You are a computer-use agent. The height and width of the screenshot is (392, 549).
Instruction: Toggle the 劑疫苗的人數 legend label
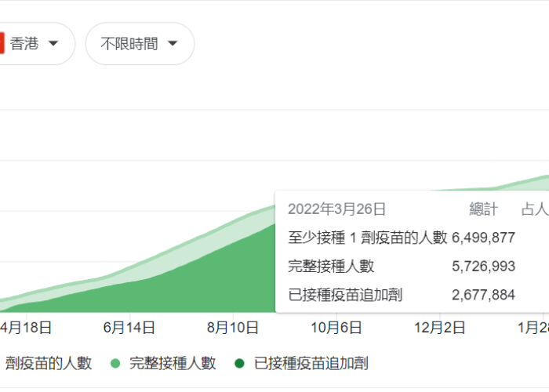click(49, 363)
